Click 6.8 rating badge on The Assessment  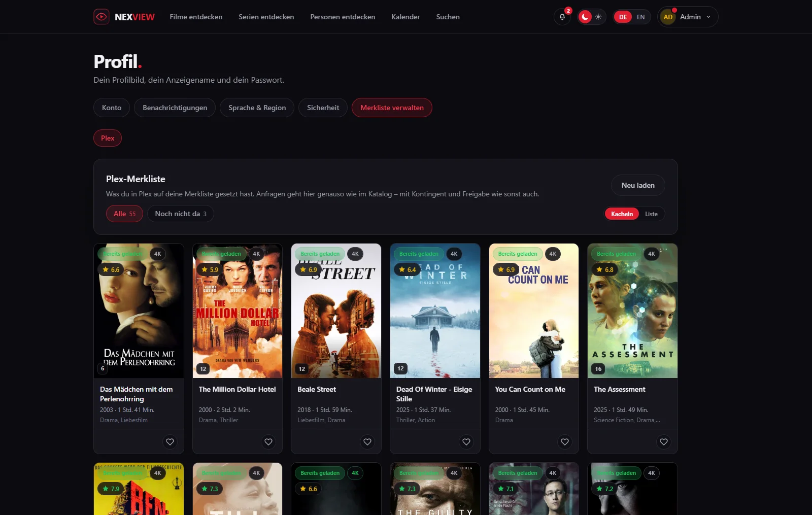pos(605,269)
